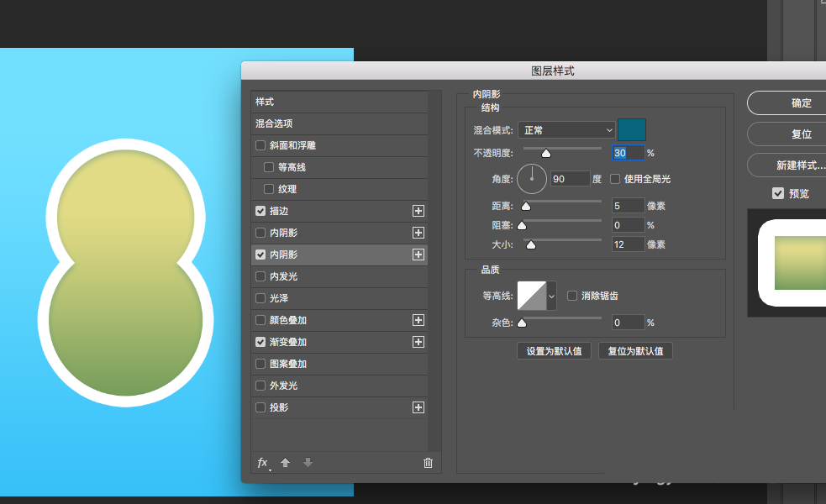
Task: Uncheck the 预览 checkbox
Action: click(x=778, y=192)
